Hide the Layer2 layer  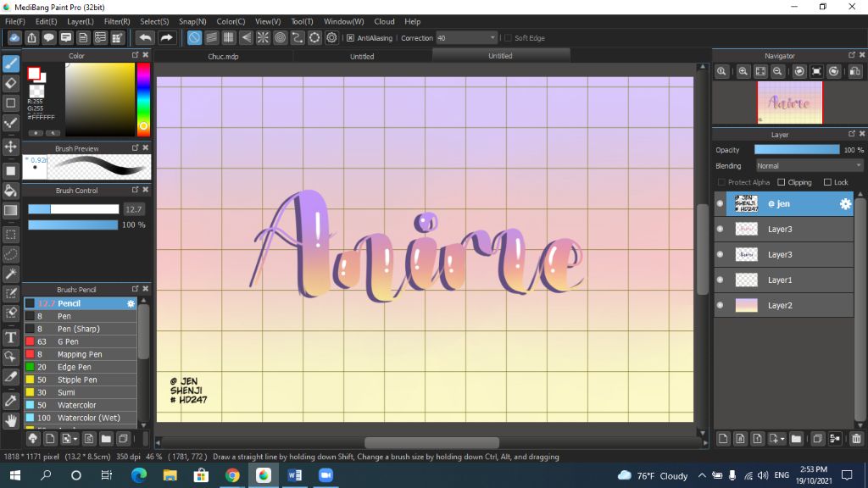tap(721, 305)
